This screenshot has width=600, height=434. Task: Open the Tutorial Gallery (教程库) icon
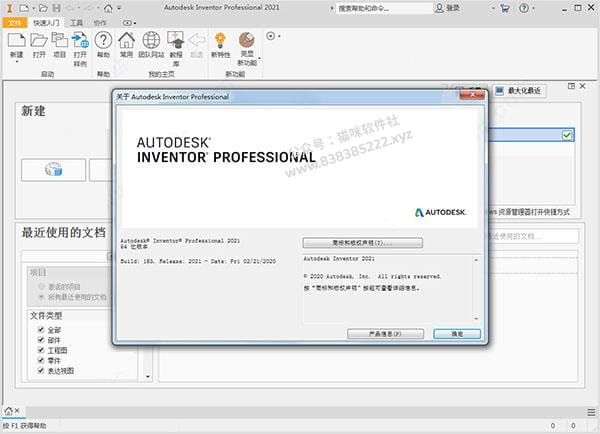[x=176, y=40]
